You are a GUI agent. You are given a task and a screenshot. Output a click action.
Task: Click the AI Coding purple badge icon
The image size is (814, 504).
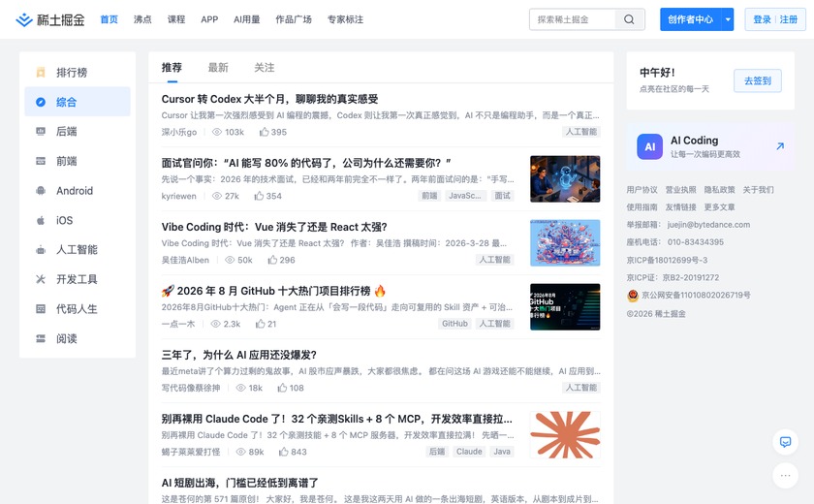pos(649,146)
